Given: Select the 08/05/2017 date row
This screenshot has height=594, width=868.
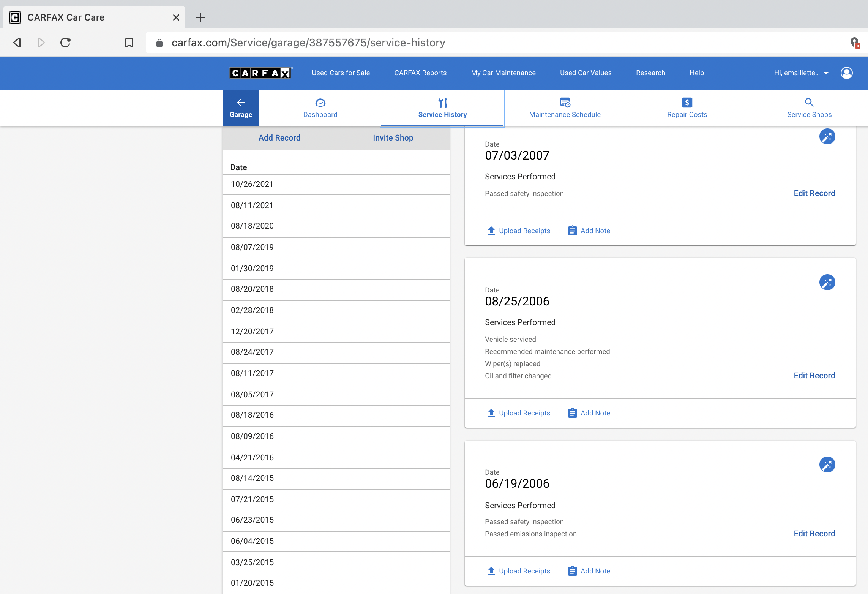Looking at the screenshot, I should point(336,395).
